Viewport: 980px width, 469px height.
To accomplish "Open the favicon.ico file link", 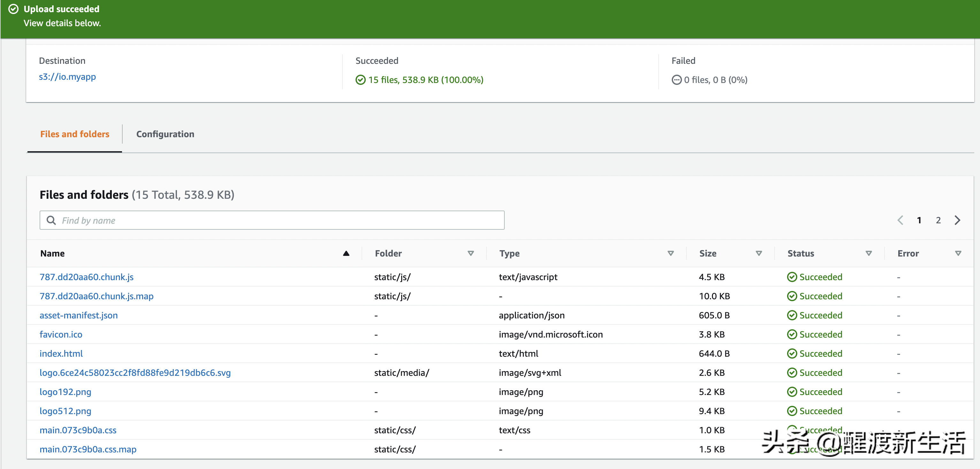I will tap(61, 334).
